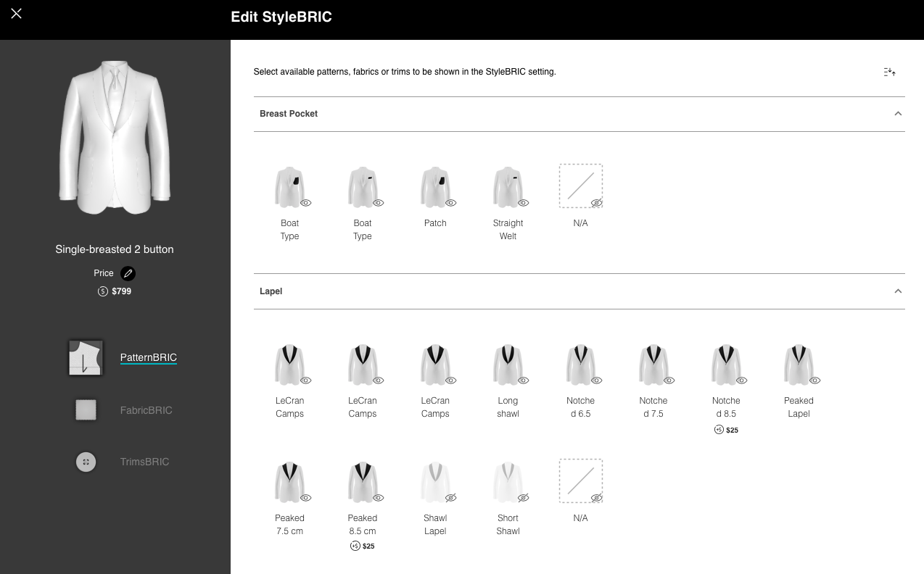The height and width of the screenshot is (574, 924).
Task: Click the sort order icon at top right
Action: click(889, 72)
